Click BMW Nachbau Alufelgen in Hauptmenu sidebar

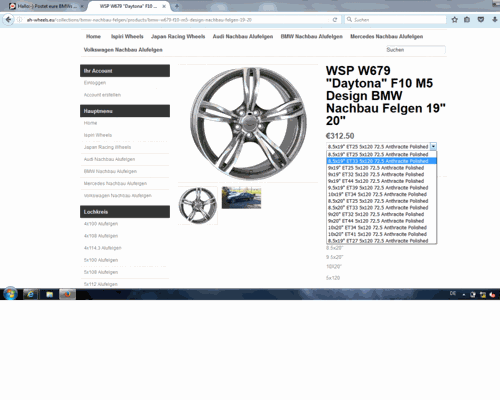[110, 171]
